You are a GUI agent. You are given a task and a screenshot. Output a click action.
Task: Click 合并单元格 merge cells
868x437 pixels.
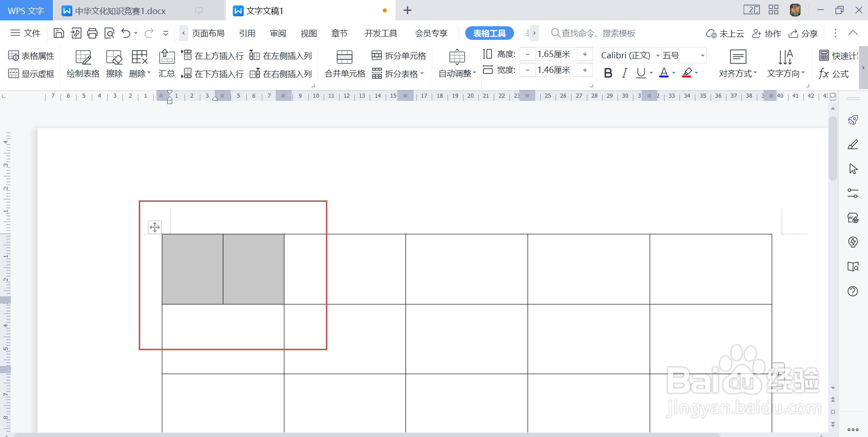click(x=345, y=64)
